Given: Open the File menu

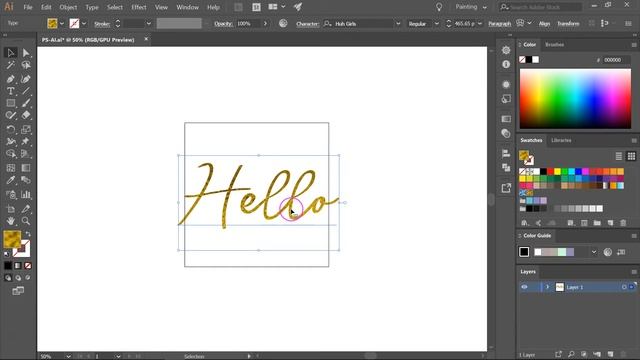Looking at the screenshot, I should 28,7.
